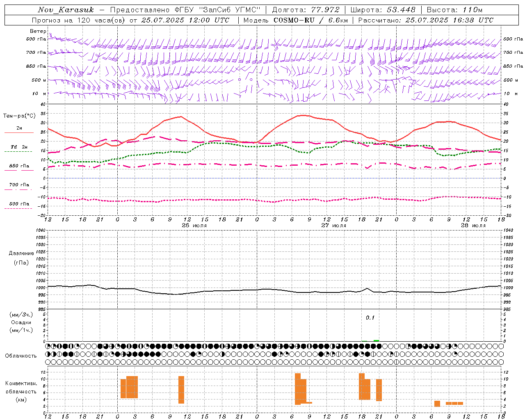The width and height of the screenshot is (525, 420).
Task: Select the provider text ФГБУ "ЗапСиб УГМС"
Action: (x=217, y=10)
